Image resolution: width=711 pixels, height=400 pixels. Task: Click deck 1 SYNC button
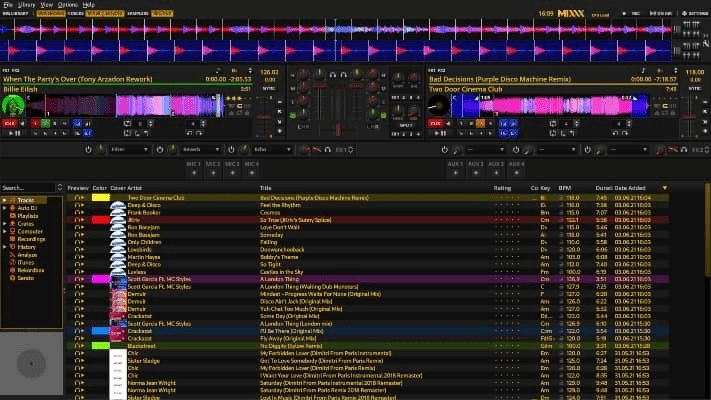[x=269, y=88]
